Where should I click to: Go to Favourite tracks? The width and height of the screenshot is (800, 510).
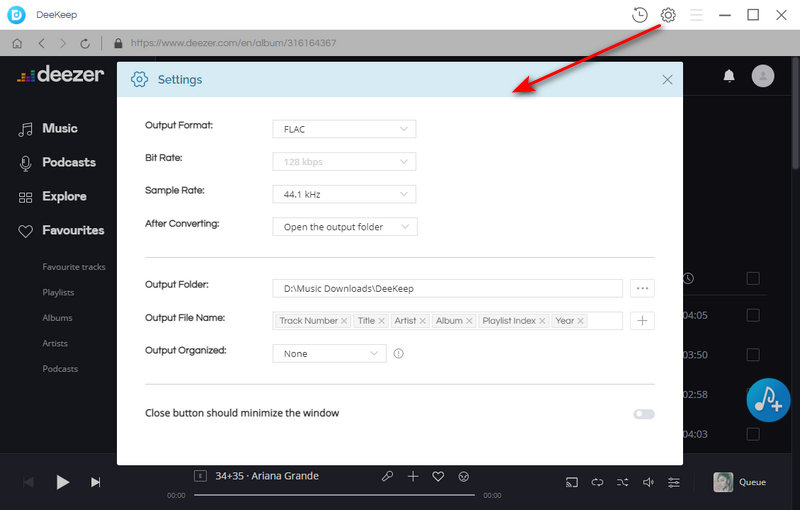[74, 267]
